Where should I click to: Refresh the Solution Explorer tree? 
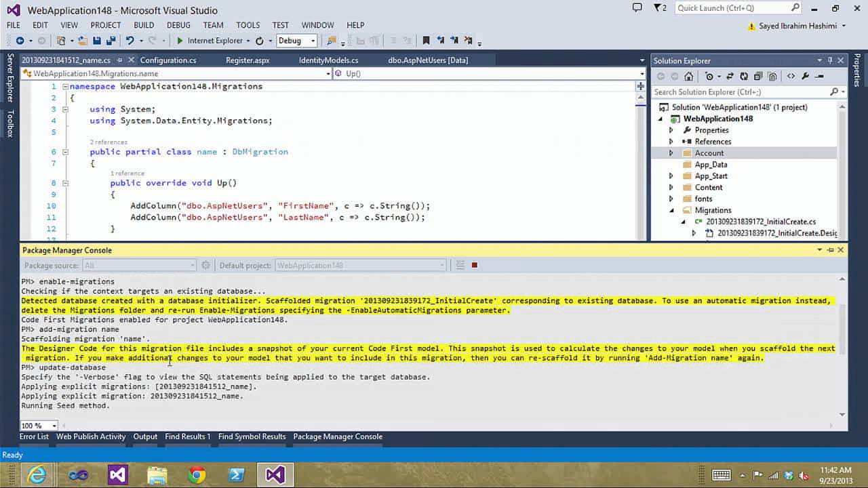click(744, 77)
